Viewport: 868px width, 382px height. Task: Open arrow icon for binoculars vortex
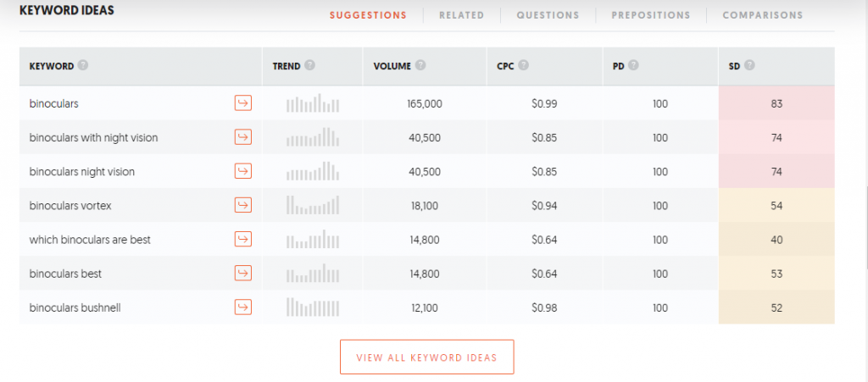coord(243,205)
